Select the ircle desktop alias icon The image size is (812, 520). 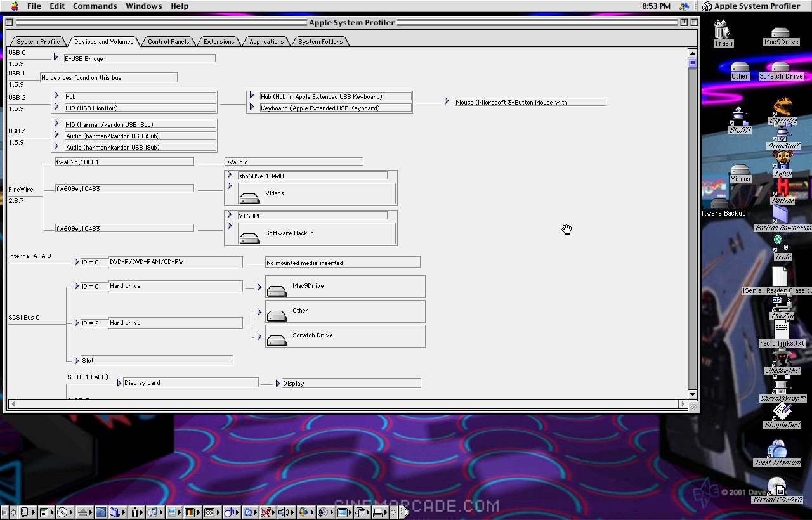point(781,244)
